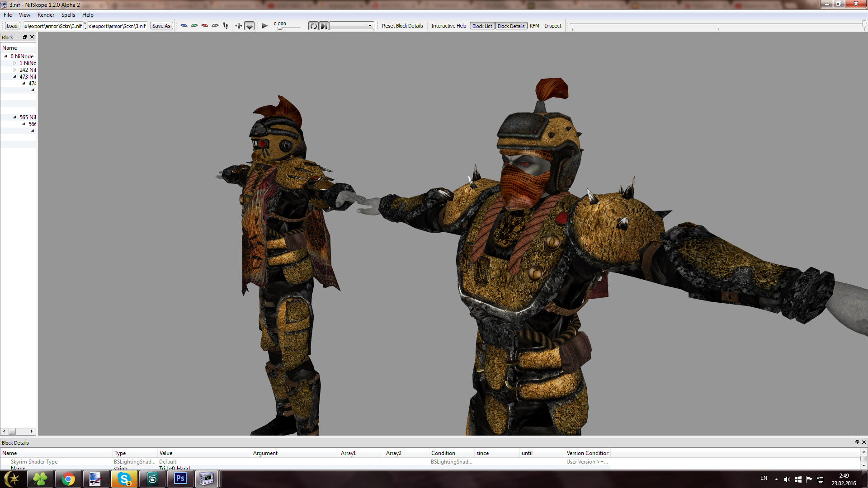Click the EN language indicator
This screenshot has width=868, height=488.
tap(764, 478)
